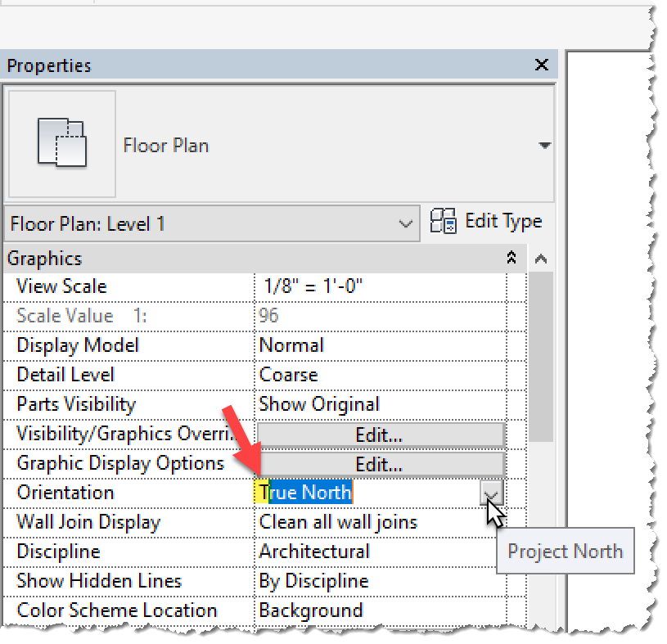This screenshot has height=644, width=667.
Task: Click the Display Model Normal value
Action: (x=327, y=345)
